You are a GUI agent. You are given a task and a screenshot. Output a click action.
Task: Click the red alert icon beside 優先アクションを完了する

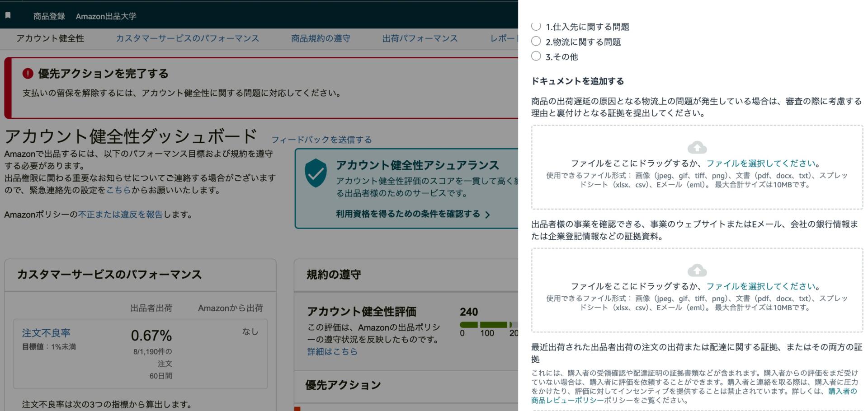(x=28, y=74)
